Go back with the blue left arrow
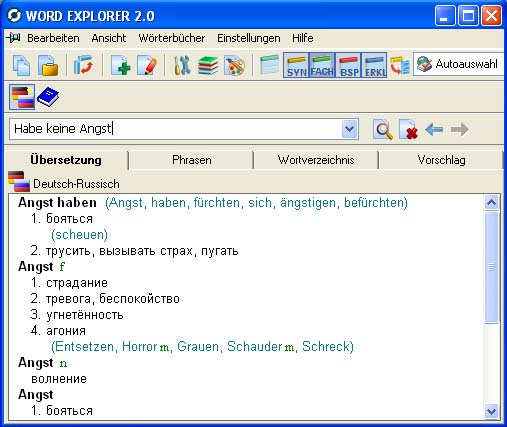The width and height of the screenshot is (507, 427). pyautogui.click(x=434, y=129)
